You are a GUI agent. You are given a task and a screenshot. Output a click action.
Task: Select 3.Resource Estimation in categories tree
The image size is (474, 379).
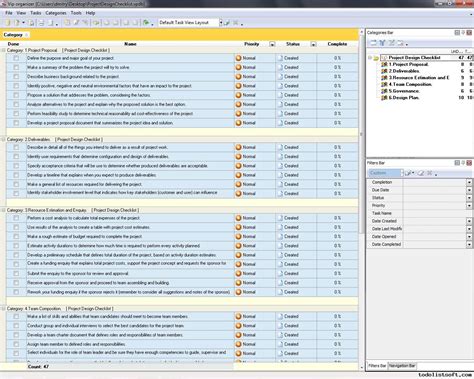(x=419, y=78)
